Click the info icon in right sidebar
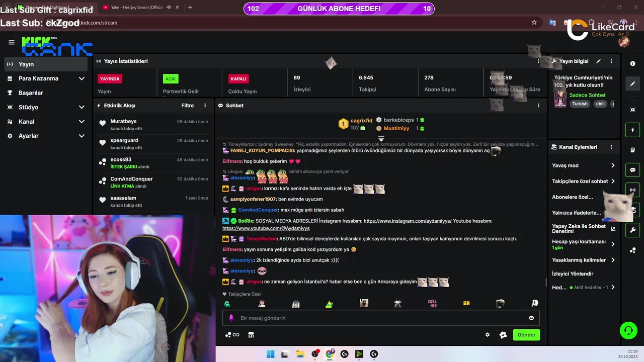The height and width of the screenshot is (362, 644). click(633, 63)
